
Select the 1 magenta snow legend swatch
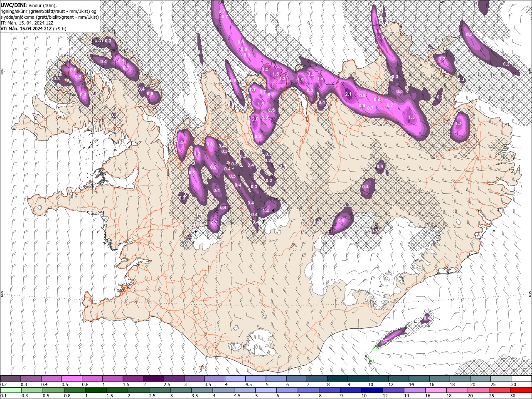(x=112, y=379)
